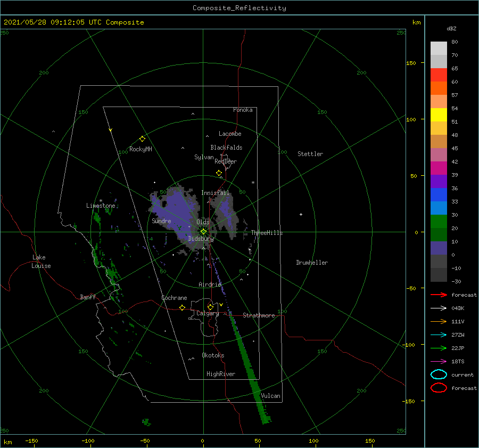
Task: Click the Drumheller town label
Action: click(312, 263)
